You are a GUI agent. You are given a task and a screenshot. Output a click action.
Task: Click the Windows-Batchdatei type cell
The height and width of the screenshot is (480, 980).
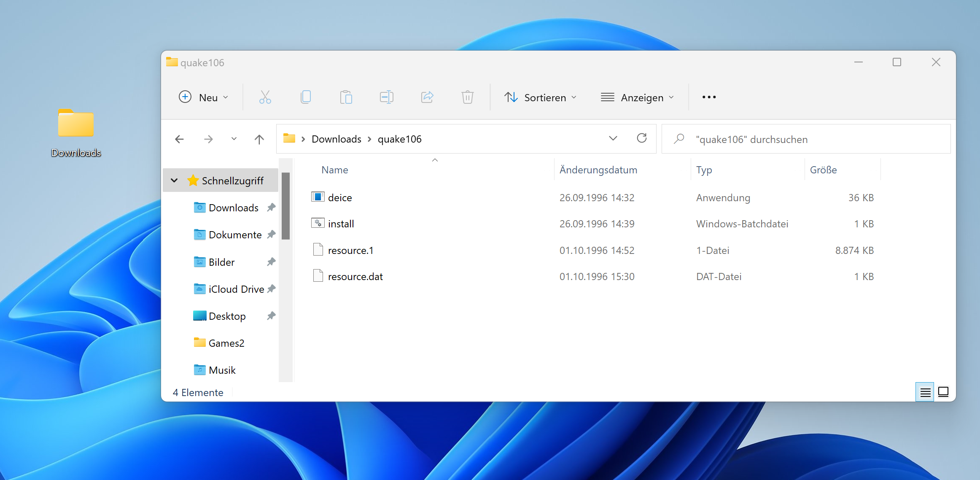pyautogui.click(x=742, y=224)
